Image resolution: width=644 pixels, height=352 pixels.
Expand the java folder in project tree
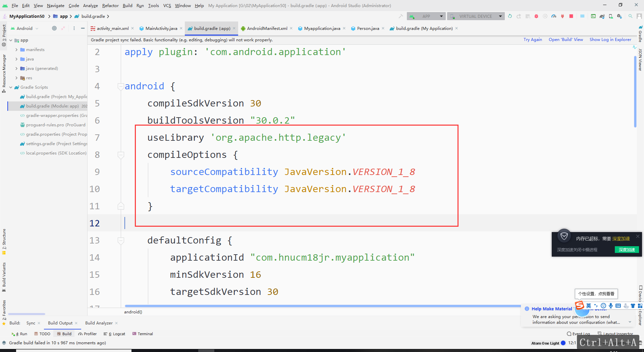coord(16,59)
